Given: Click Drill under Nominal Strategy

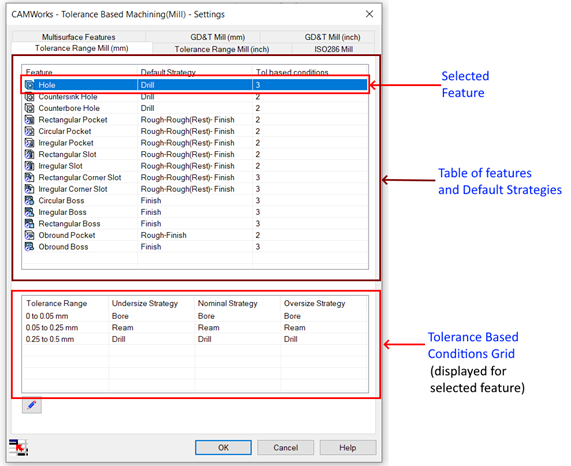Looking at the screenshot, I should pos(205,339).
